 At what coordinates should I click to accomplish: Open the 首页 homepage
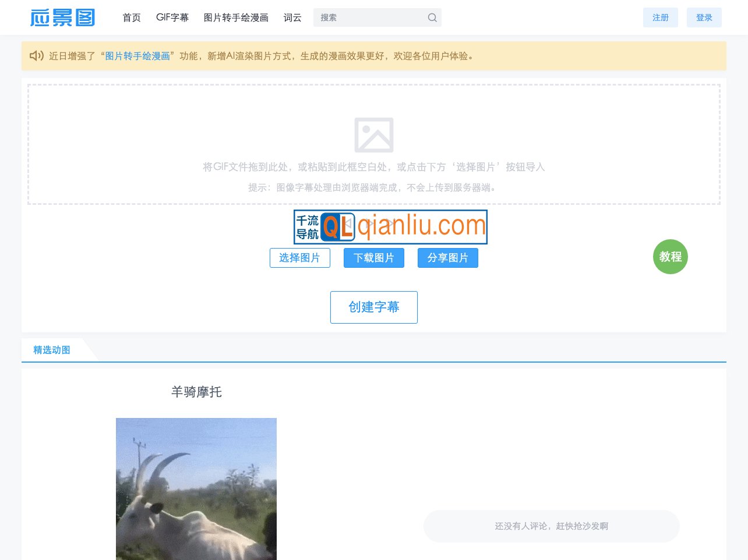(132, 17)
